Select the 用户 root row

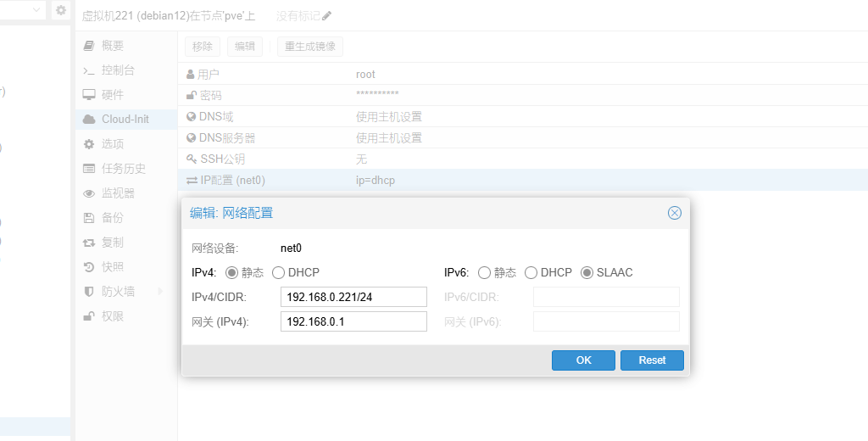(x=523, y=75)
